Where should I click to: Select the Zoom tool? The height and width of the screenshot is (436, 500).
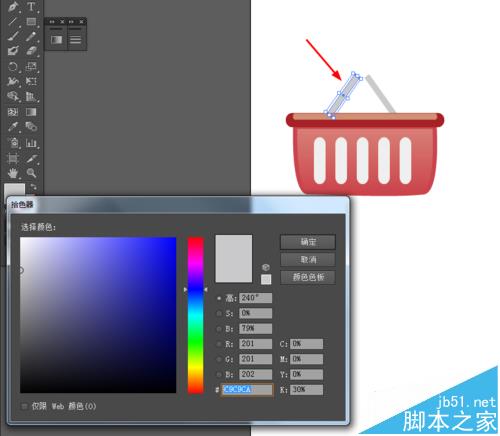click(31, 173)
